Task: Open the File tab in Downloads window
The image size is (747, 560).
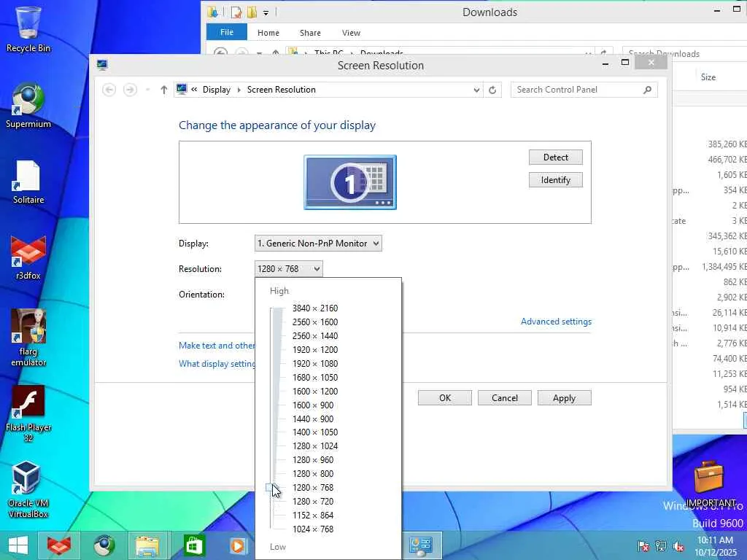Action: [227, 32]
